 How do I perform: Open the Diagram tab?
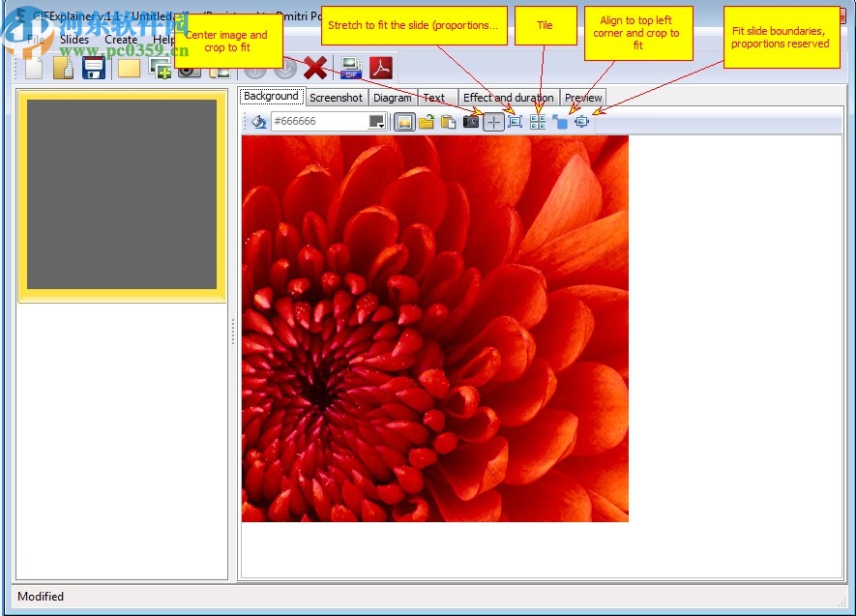[392, 97]
